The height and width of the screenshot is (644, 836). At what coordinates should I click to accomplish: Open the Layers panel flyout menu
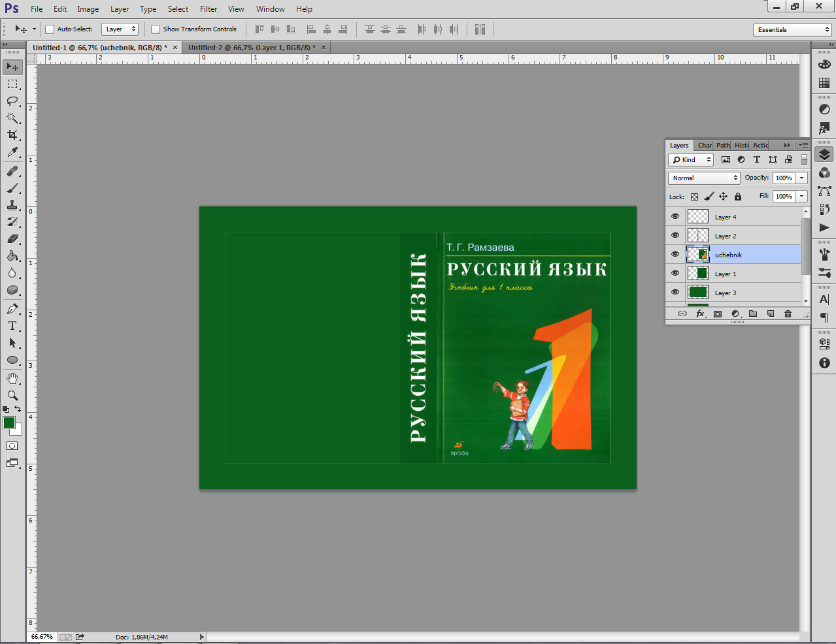point(803,145)
